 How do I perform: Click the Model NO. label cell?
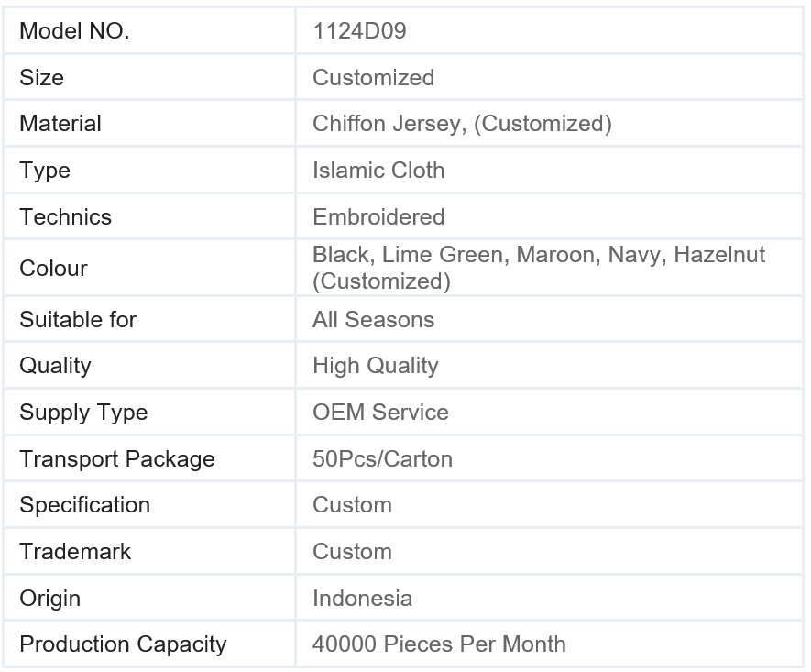tap(74, 31)
